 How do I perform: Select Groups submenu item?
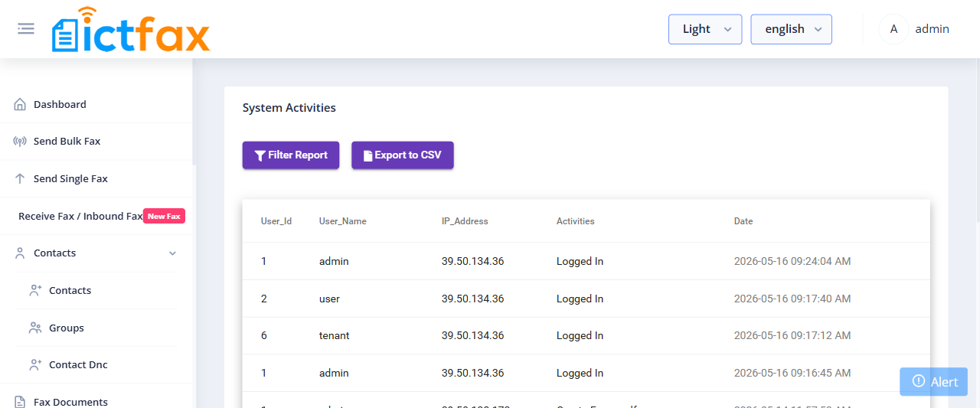click(67, 328)
